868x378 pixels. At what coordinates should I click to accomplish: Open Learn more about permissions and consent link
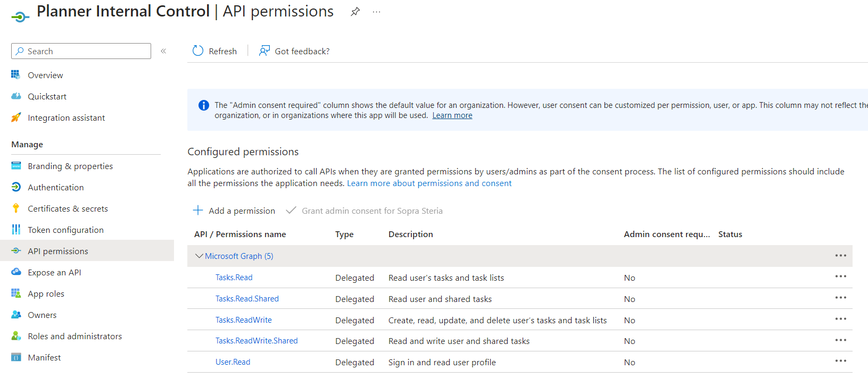coord(429,183)
